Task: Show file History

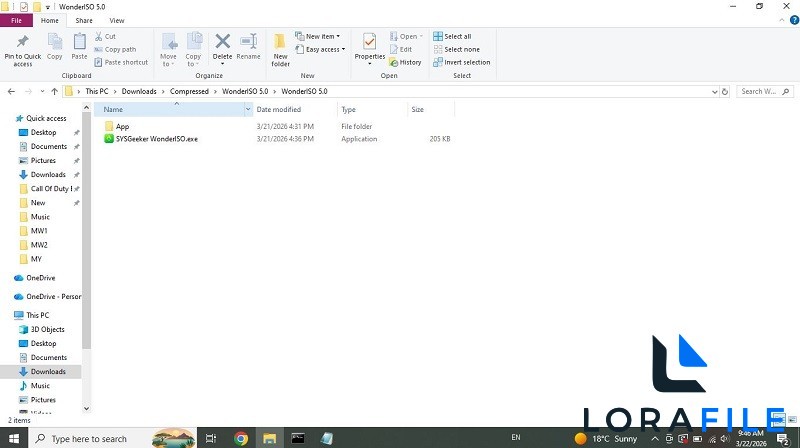Action: click(x=406, y=62)
